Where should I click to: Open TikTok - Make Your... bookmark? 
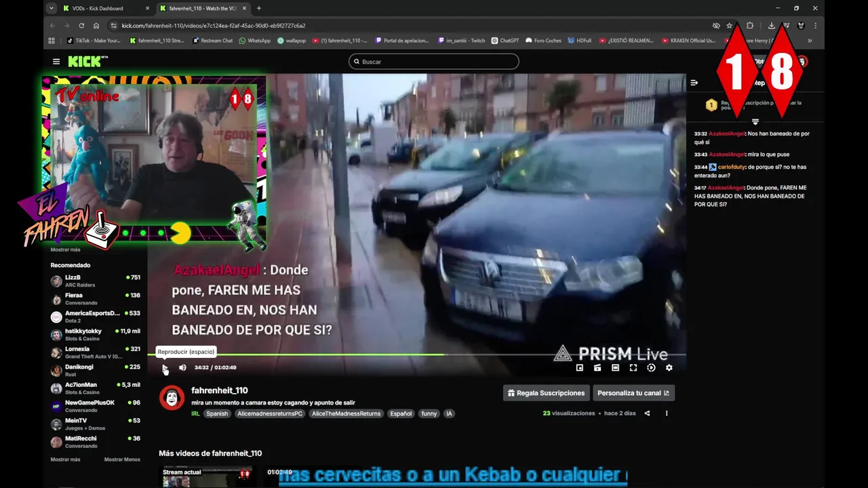tap(94, 41)
